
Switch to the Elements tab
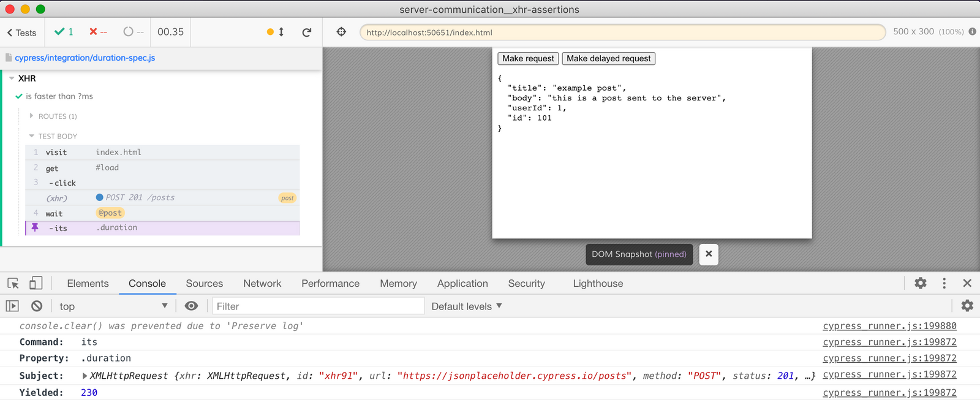click(x=88, y=284)
